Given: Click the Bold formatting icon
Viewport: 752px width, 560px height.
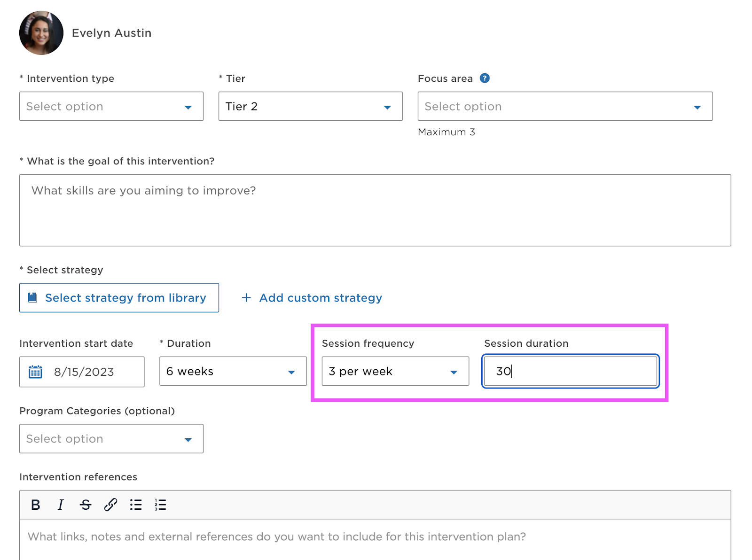Looking at the screenshot, I should 35,505.
